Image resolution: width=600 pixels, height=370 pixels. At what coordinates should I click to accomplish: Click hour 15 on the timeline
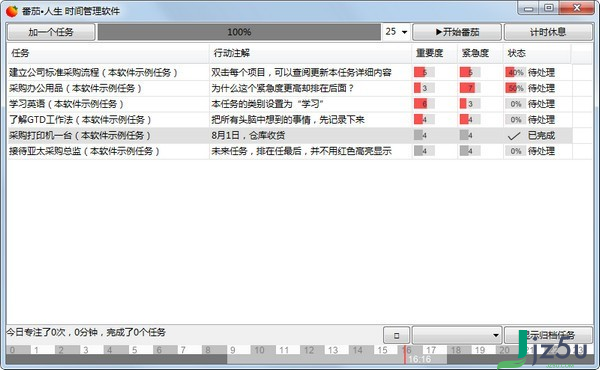pos(382,350)
